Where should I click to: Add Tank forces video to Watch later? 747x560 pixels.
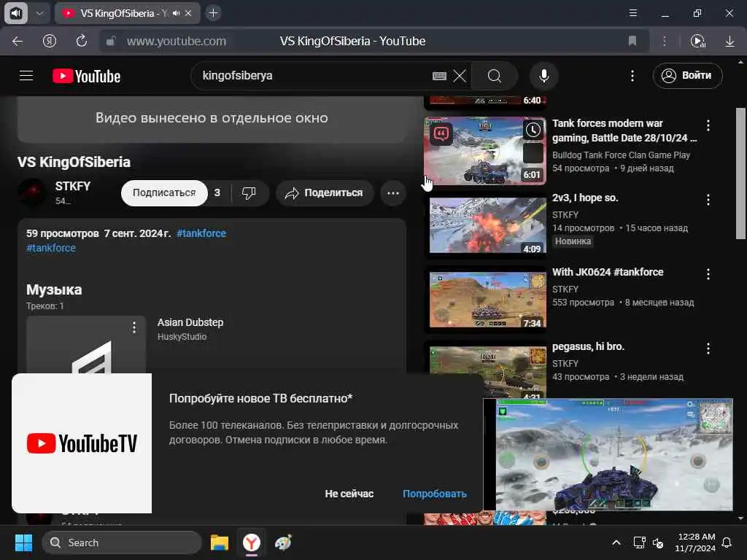(533, 130)
